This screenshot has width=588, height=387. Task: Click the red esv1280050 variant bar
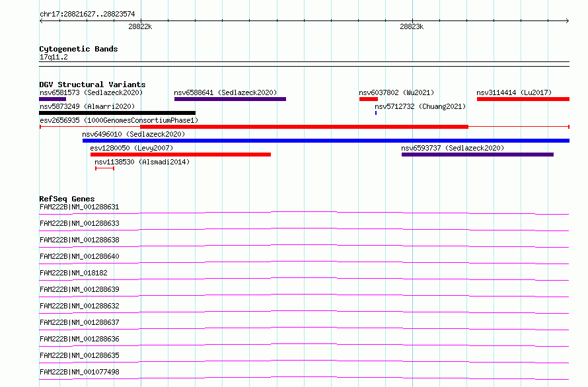tap(180, 155)
